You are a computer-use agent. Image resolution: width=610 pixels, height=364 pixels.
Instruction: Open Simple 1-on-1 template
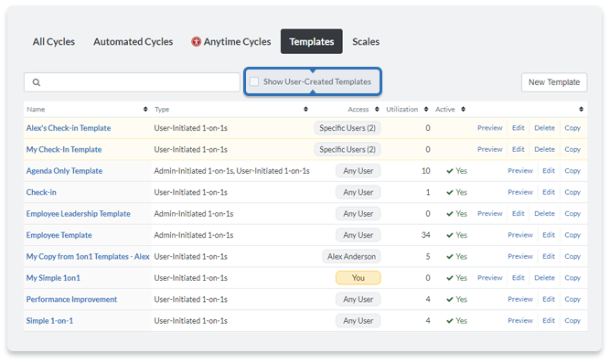(x=49, y=320)
